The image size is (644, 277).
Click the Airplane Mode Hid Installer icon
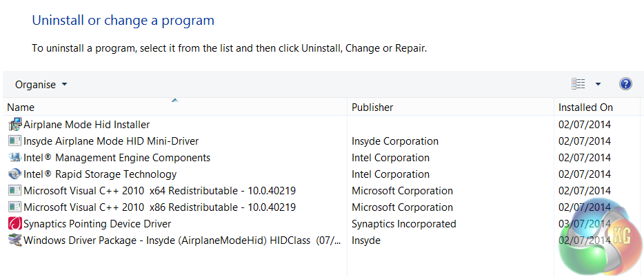pyautogui.click(x=14, y=125)
